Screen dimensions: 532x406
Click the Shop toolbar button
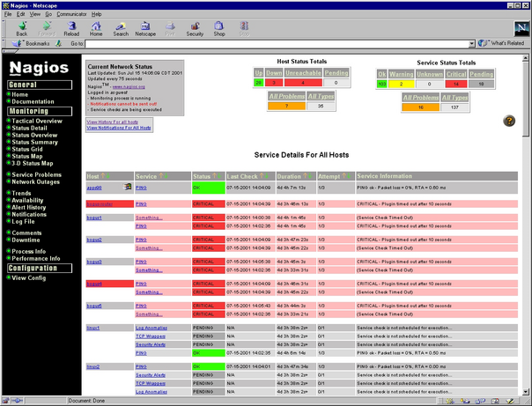click(x=219, y=28)
